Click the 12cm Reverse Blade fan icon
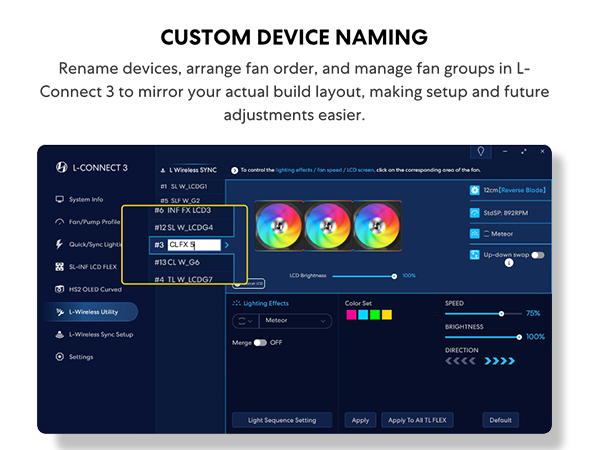The width and height of the screenshot is (600, 450). 474,190
